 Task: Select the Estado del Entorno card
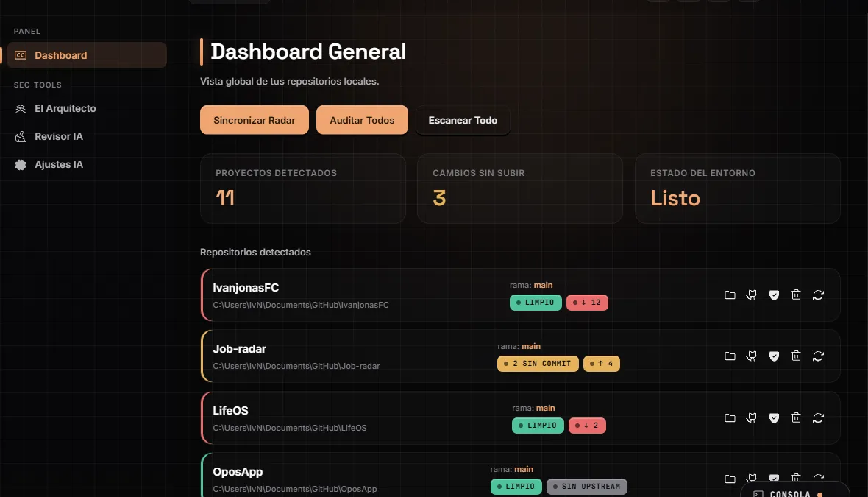(737, 188)
